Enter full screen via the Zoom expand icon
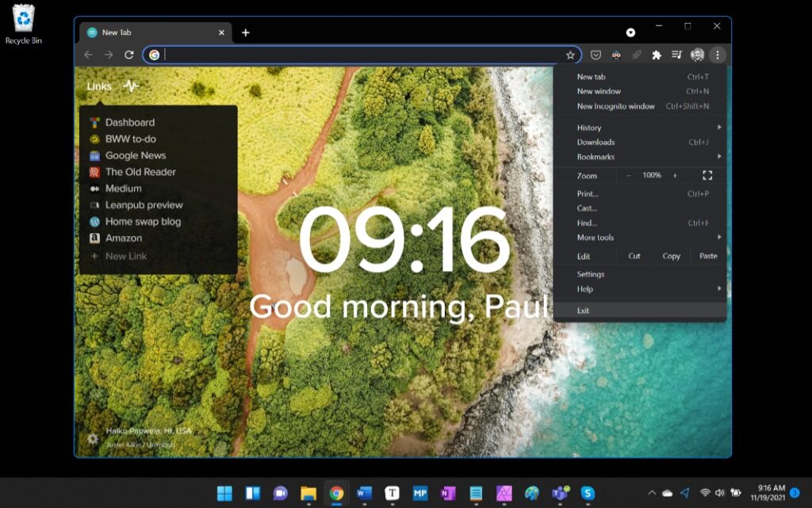 tap(708, 175)
